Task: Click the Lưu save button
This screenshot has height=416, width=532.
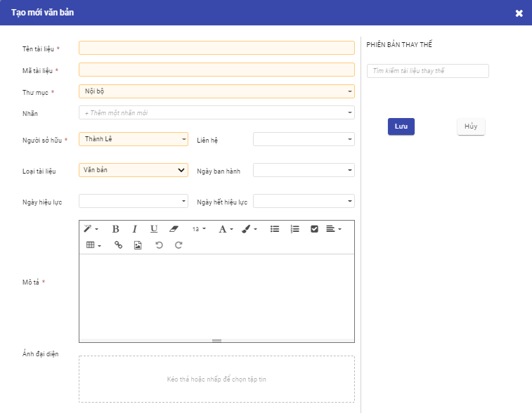Action: 401,126
